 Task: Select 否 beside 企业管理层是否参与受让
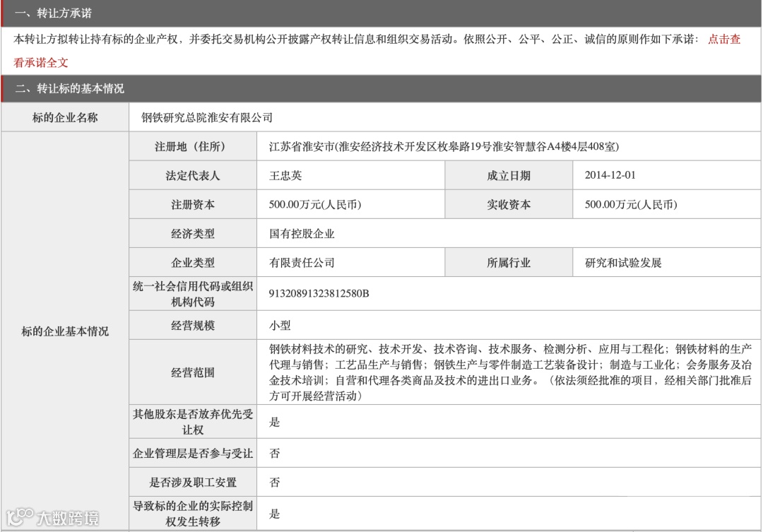pos(274,453)
